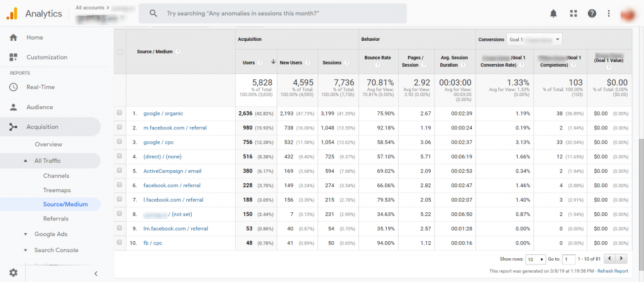
Task: Open the help question mark icon
Action: (x=591, y=13)
